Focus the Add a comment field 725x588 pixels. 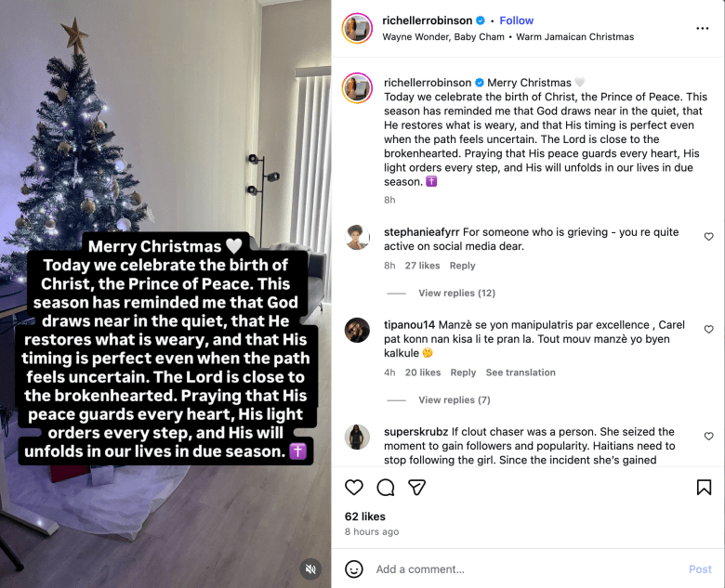[527, 569]
